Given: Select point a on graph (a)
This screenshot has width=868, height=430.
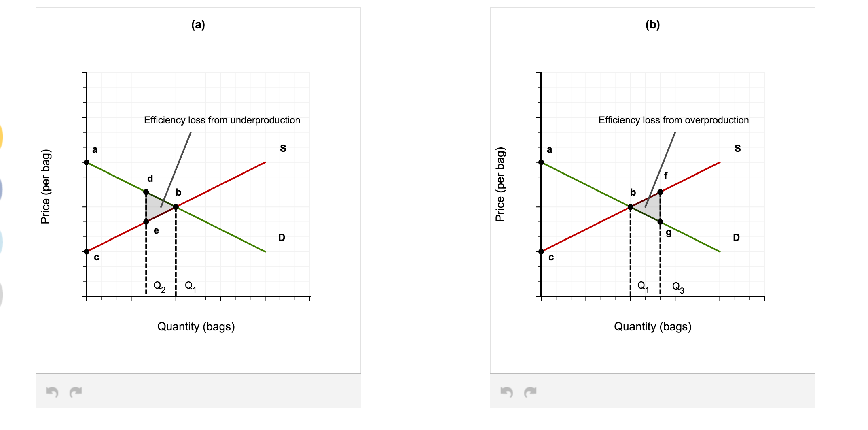Looking at the screenshot, I should click(x=87, y=162).
